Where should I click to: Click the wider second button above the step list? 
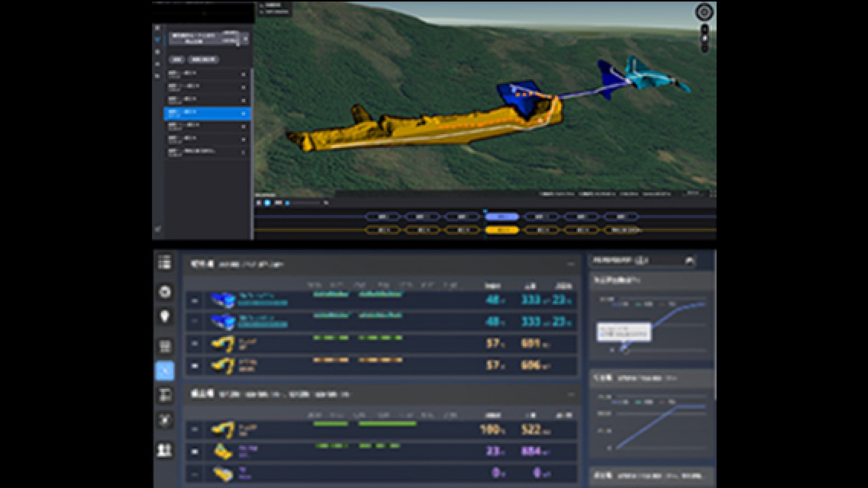click(203, 60)
